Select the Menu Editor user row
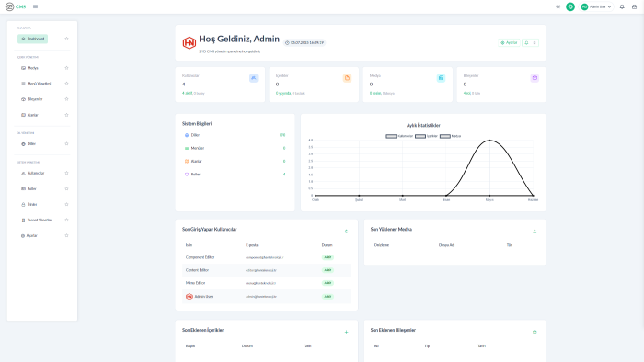This screenshot has height=362, width=644. coord(267,283)
